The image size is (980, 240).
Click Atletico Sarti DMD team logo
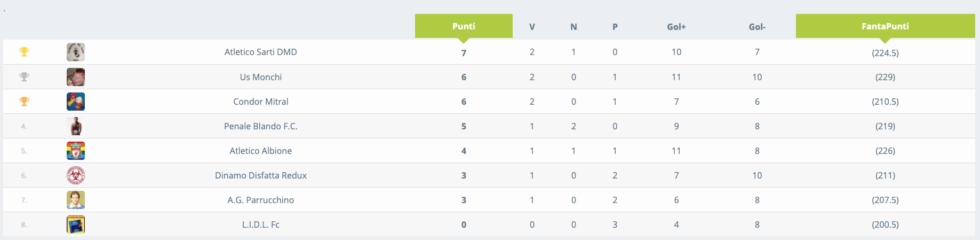tap(76, 52)
